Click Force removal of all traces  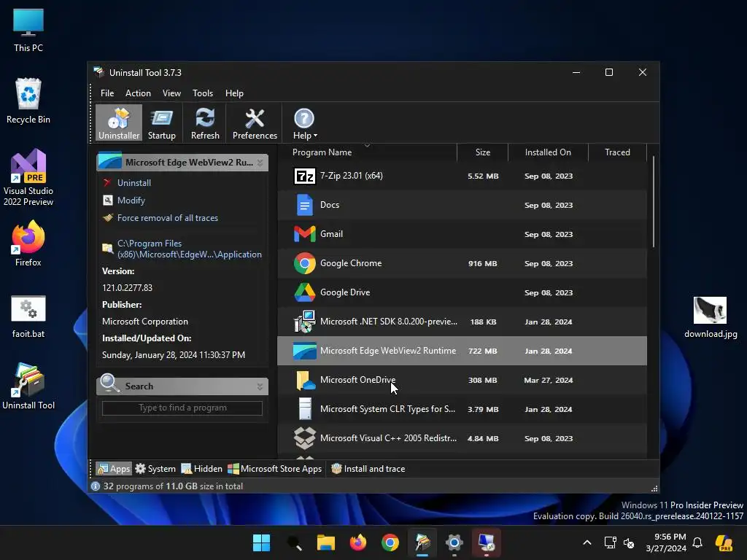click(x=167, y=218)
